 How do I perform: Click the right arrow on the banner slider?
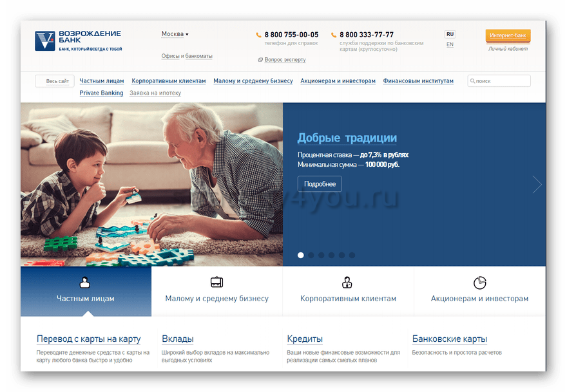click(537, 185)
